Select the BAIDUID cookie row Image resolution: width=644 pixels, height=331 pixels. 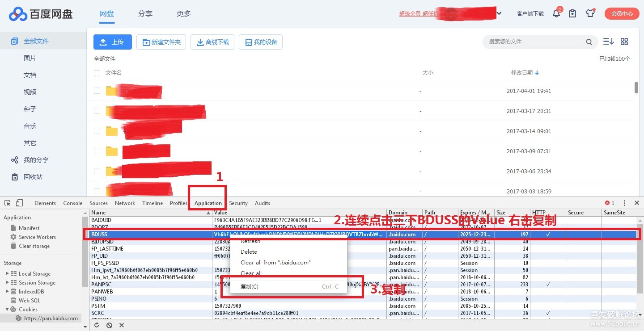coord(362,220)
